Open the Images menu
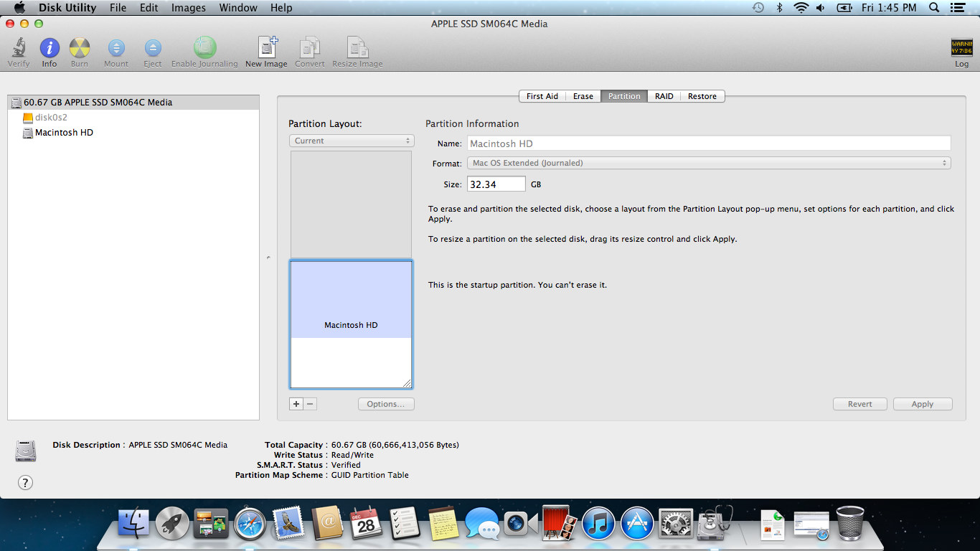Screen dimensions: 980x551 point(188,8)
